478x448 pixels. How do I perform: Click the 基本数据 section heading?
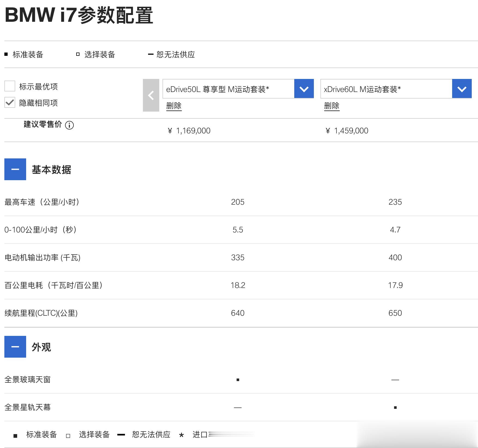point(51,170)
